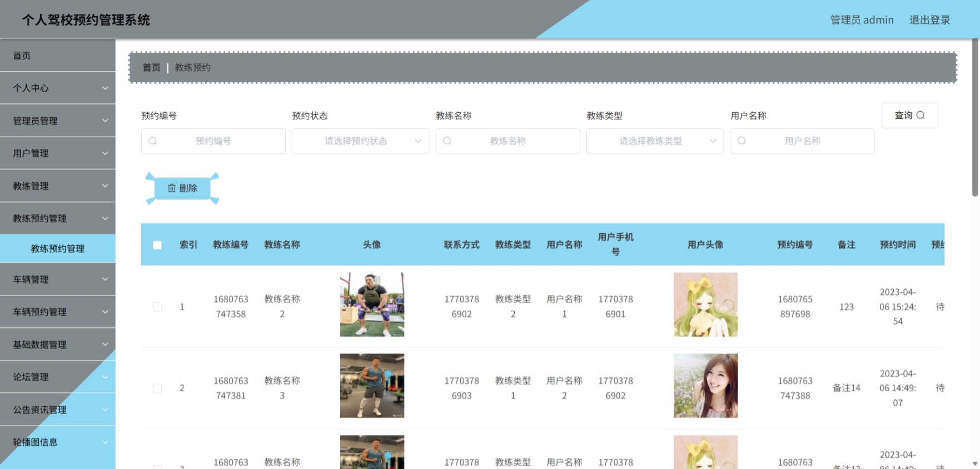The image size is (980, 469).
Task: Click coach number 1680763747358 cell
Action: (231, 307)
